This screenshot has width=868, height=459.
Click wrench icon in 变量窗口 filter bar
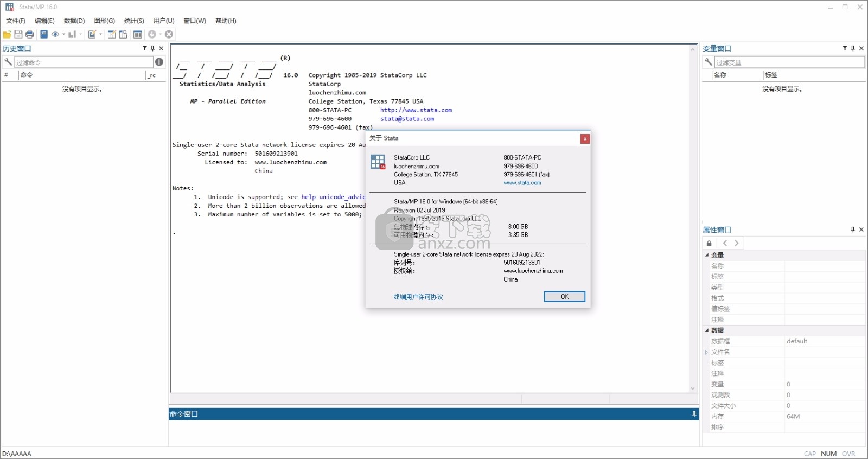pos(708,62)
